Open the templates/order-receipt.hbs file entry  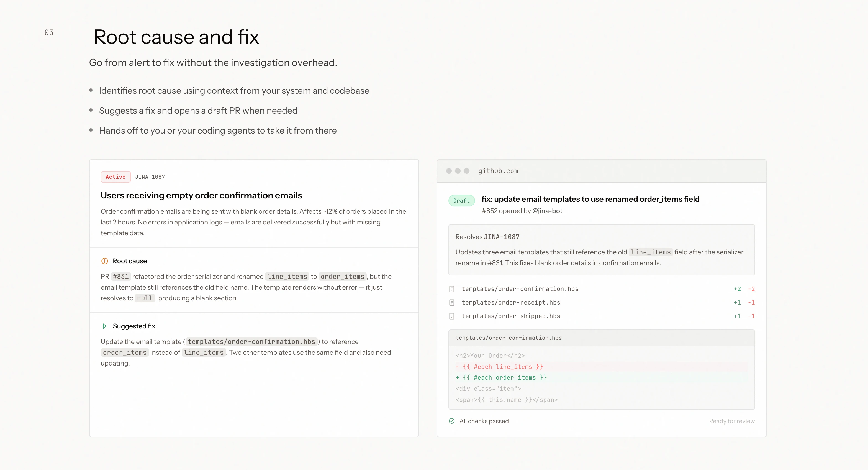pyautogui.click(x=510, y=302)
